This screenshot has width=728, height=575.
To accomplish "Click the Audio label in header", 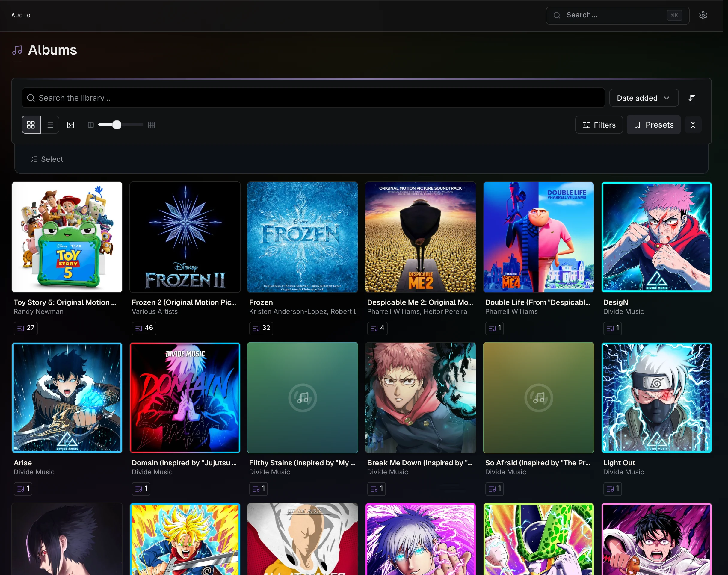I will 21,15.
